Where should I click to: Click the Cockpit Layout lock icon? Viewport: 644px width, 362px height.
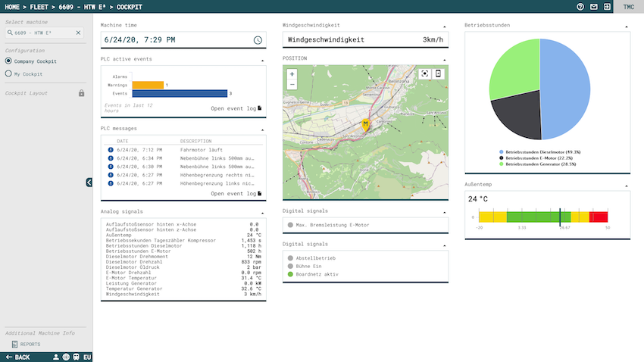(x=81, y=93)
